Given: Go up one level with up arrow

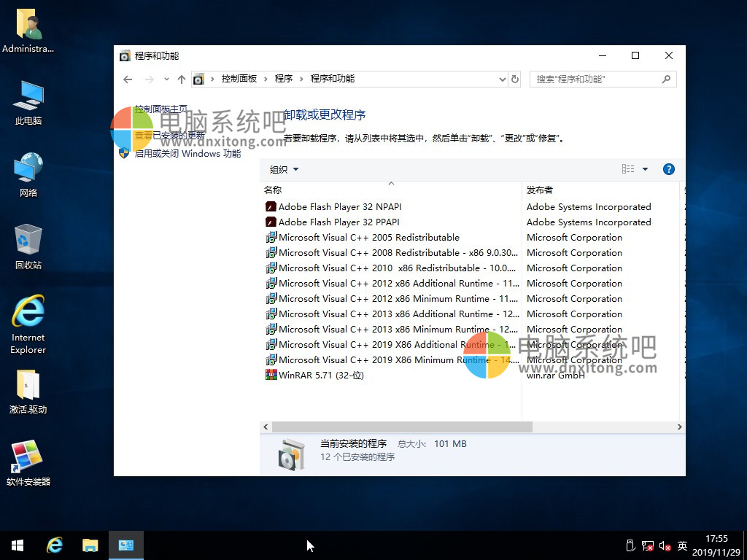Looking at the screenshot, I should (182, 79).
